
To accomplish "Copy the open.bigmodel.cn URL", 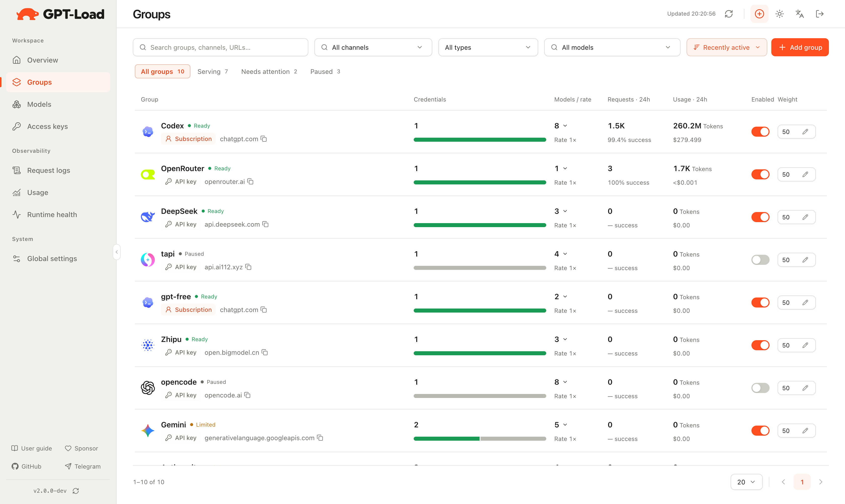I will coord(265,352).
